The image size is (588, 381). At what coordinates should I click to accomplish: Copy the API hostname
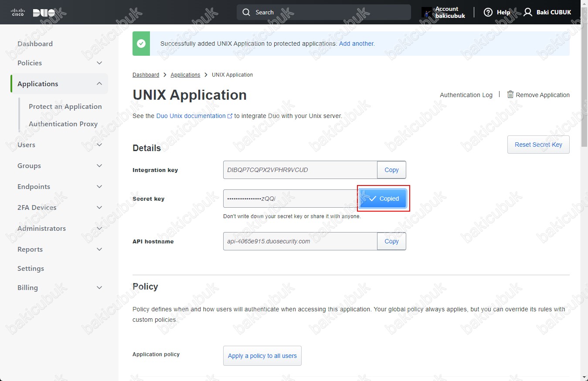[391, 241]
